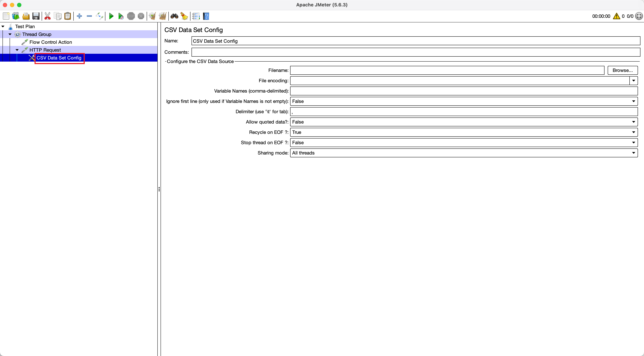Expand all nodes with the plus icon
644x356 pixels.
(x=80, y=16)
